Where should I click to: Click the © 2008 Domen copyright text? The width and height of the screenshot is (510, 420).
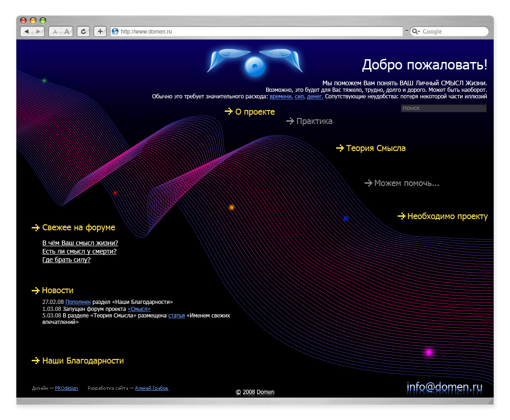coord(255,392)
